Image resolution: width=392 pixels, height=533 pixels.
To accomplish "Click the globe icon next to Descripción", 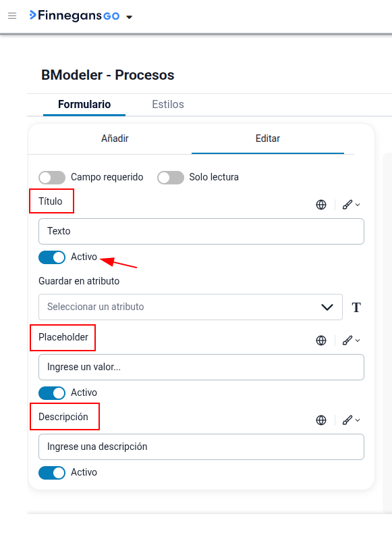I will coord(321,420).
